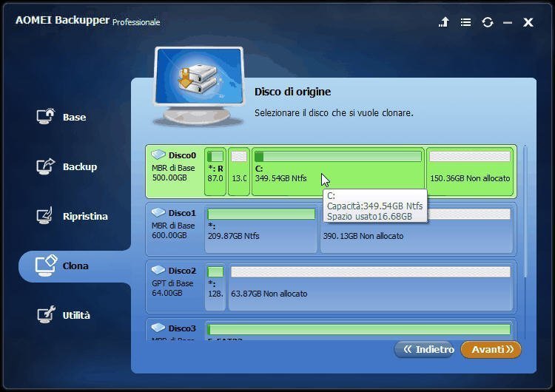Viewport: 555px width, 392px height.
Task: Close the AOMEI Backupper window
Action: [x=528, y=22]
